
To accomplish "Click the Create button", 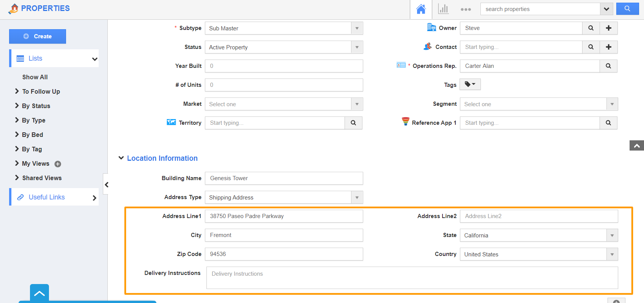I will (38, 36).
